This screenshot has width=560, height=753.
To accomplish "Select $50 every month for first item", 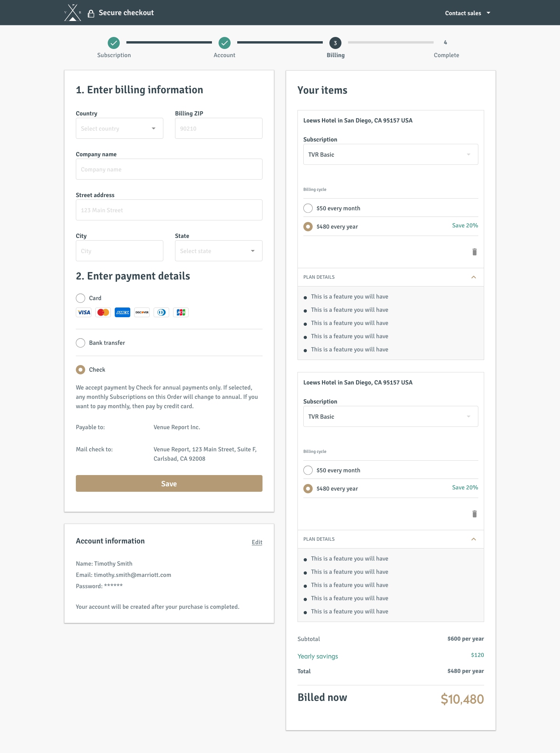I will tap(308, 208).
